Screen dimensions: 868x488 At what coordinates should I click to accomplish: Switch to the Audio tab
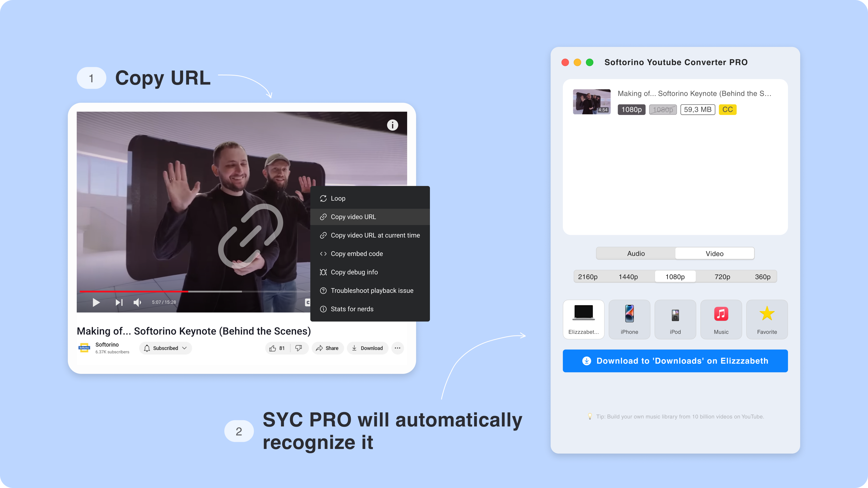click(x=635, y=253)
